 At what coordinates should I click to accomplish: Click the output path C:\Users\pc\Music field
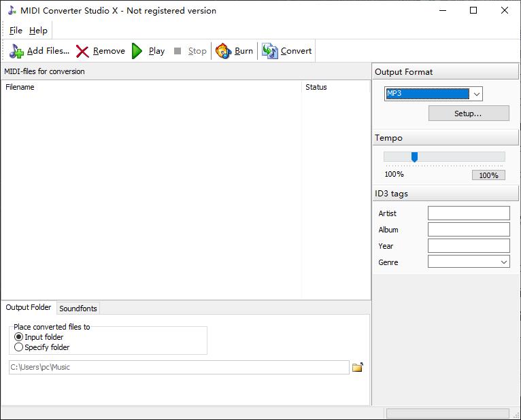(179, 367)
